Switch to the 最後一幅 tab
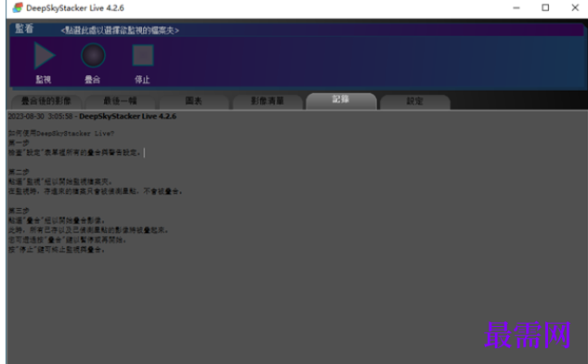 coord(120,101)
